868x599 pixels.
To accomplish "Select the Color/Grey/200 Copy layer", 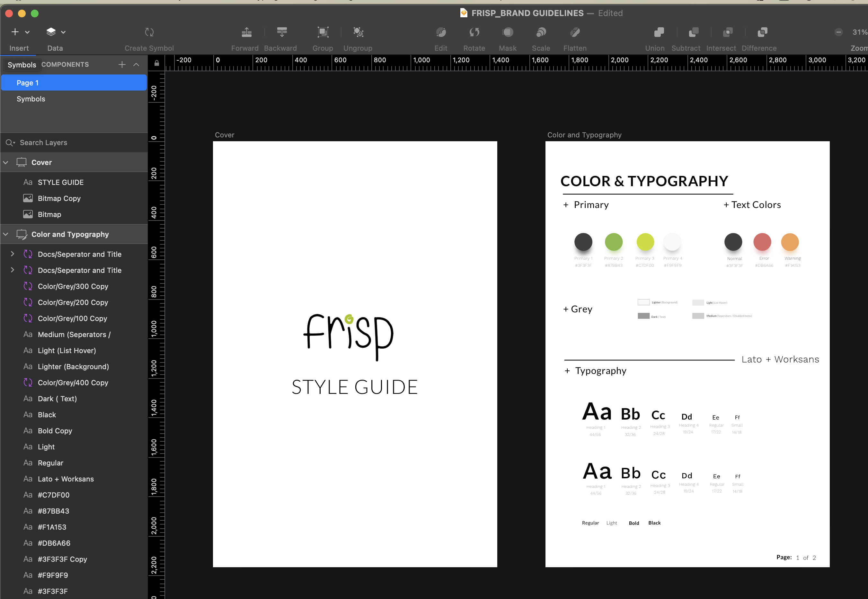I will (74, 302).
